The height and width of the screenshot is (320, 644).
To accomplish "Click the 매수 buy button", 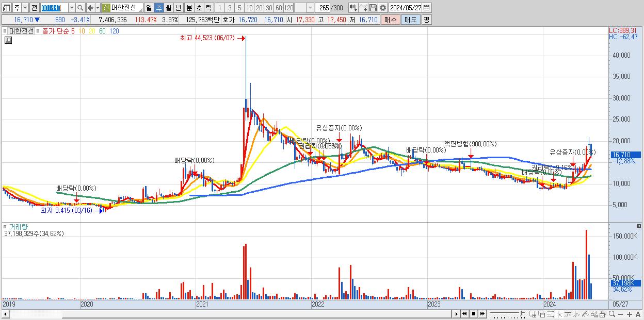I will pyautogui.click(x=391, y=20).
